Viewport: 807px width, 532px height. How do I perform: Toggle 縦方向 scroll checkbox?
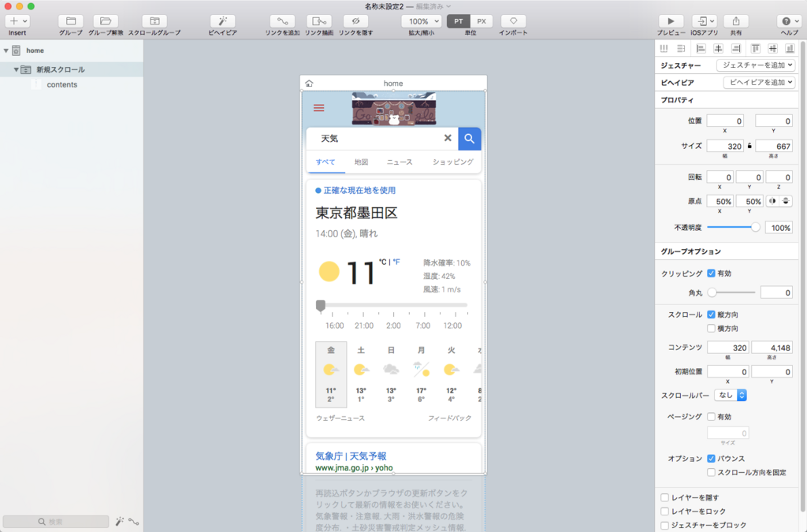pyautogui.click(x=712, y=314)
